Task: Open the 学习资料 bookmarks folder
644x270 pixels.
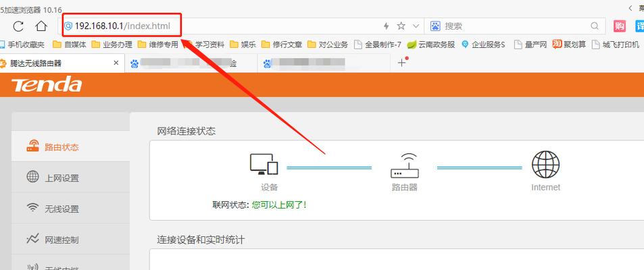Action: [x=204, y=45]
